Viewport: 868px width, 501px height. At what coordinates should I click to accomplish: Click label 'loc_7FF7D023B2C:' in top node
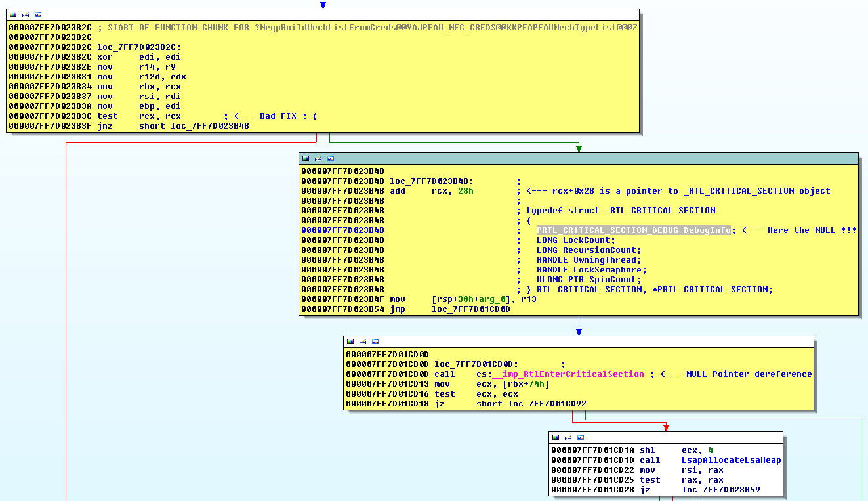pyautogui.click(x=139, y=47)
